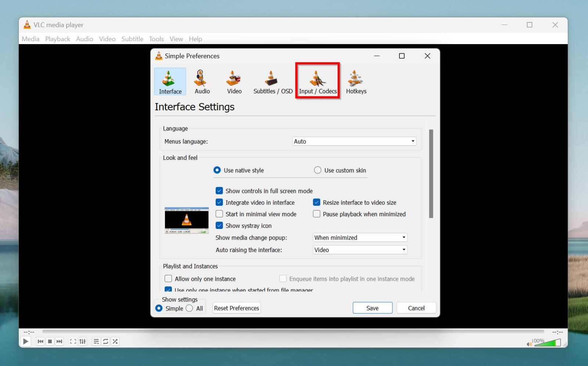Open the playlist view icon
This screenshot has height=366, width=588.
tap(96, 341)
